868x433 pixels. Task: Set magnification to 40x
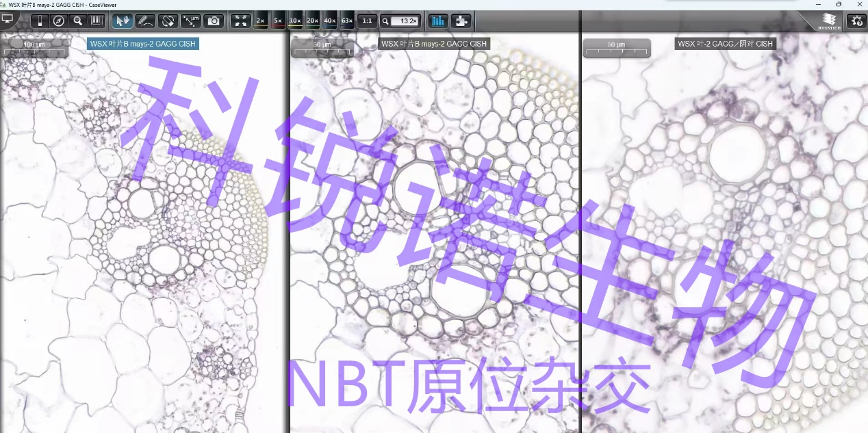coord(330,21)
